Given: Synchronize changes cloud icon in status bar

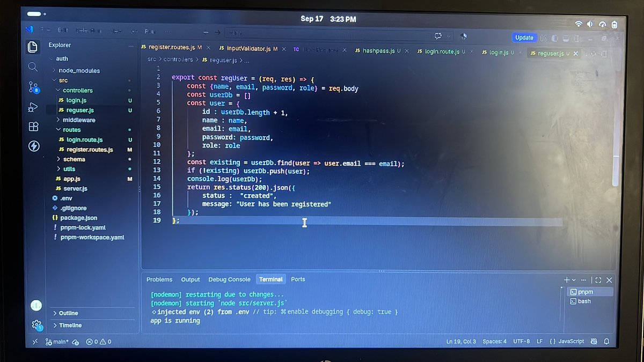Looking at the screenshot, I should pos(76,342).
